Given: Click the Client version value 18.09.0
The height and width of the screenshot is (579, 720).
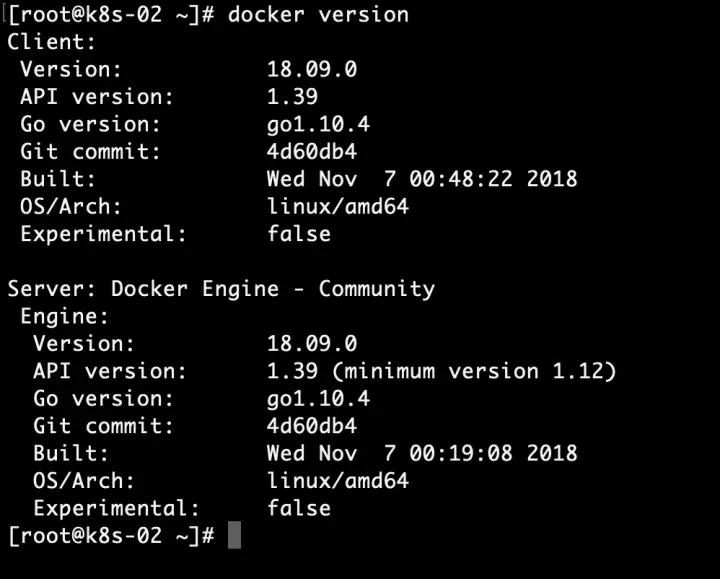Looking at the screenshot, I should (312, 70).
